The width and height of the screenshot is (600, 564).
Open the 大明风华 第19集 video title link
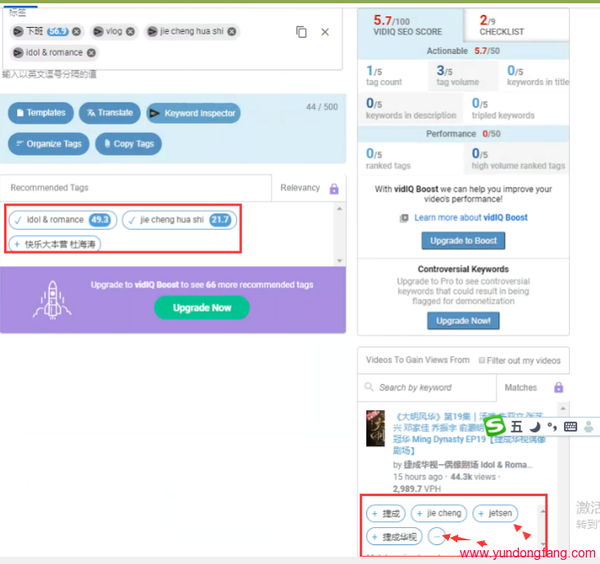point(469,433)
